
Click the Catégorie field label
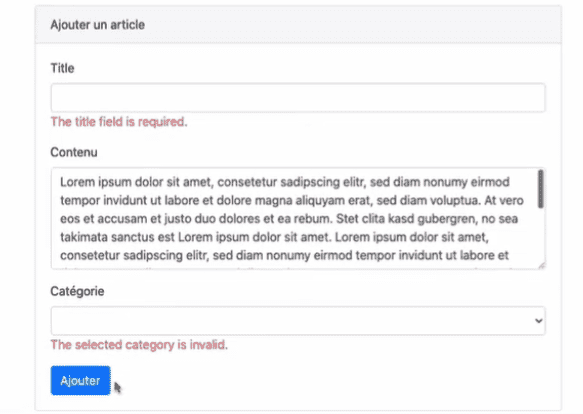pyautogui.click(x=77, y=291)
